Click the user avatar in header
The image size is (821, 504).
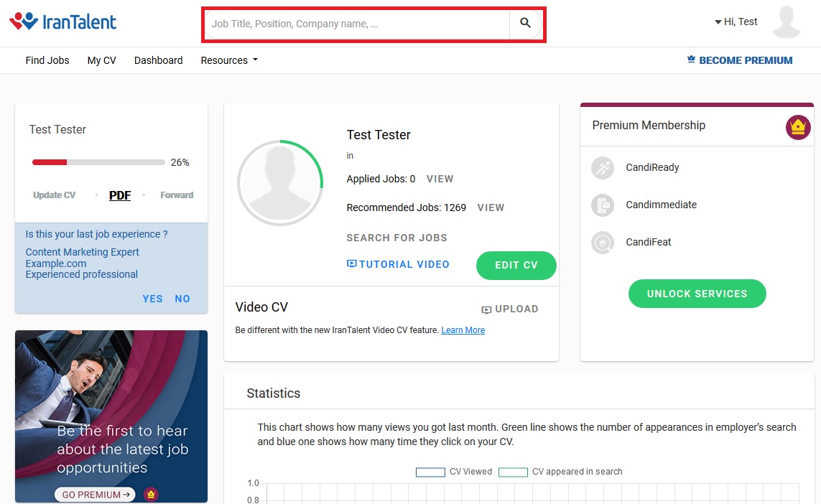click(x=786, y=23)
